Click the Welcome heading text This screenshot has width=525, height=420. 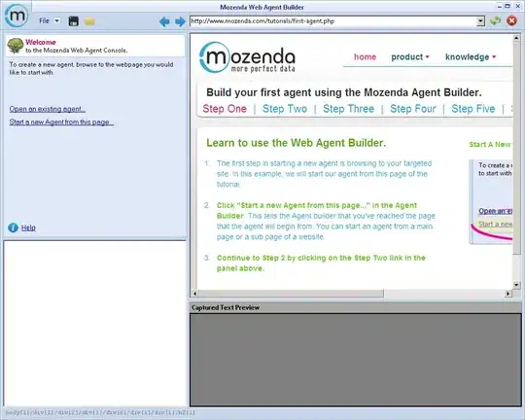pos(41,42)
